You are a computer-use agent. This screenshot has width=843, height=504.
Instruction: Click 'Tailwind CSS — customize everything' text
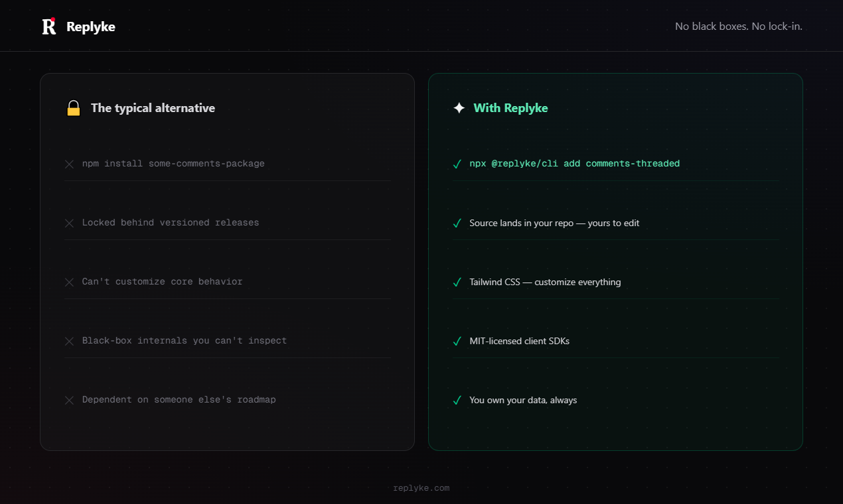(x=545, y=282)
